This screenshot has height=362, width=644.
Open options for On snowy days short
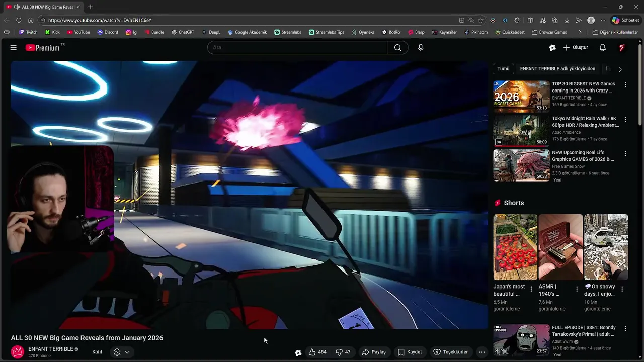(622, 289)
